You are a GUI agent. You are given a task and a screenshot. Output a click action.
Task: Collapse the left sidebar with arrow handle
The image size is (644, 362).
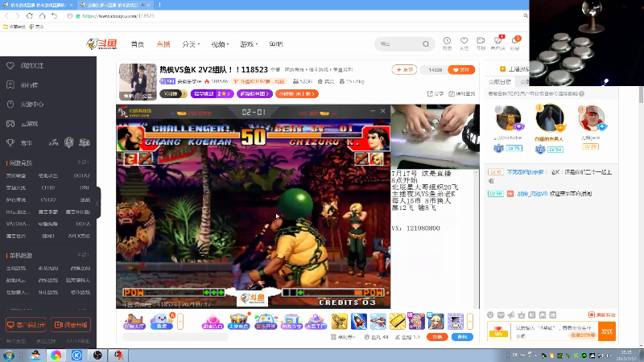click(x=97, y=203)
